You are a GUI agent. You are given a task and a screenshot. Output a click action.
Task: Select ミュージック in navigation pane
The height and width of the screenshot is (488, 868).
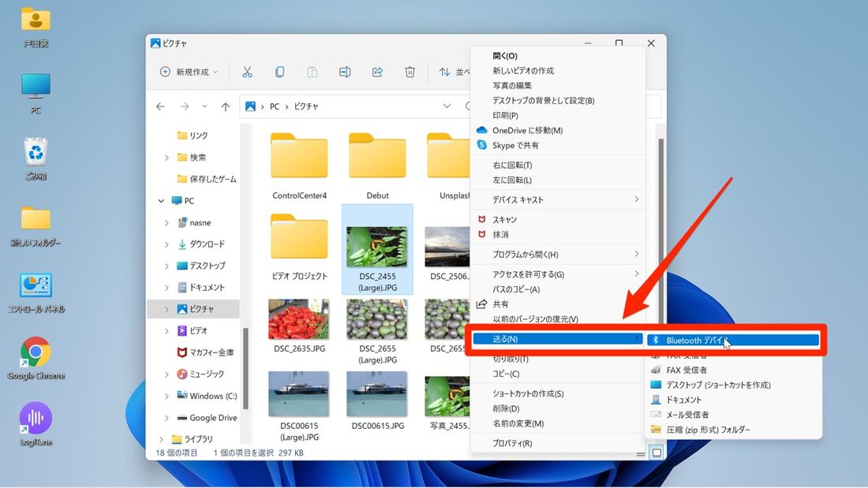200,374
